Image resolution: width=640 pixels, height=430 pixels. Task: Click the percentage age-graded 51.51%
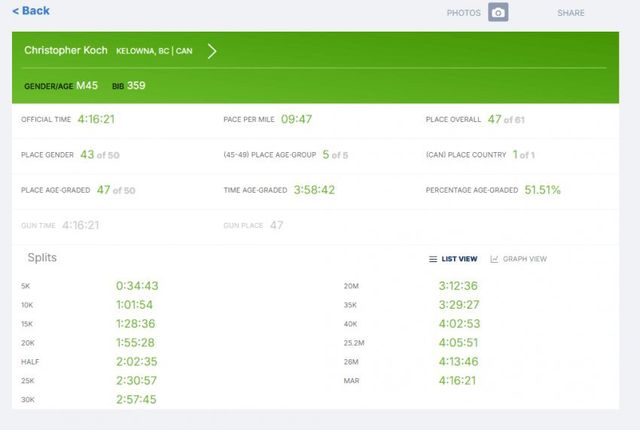pos(542,189)
